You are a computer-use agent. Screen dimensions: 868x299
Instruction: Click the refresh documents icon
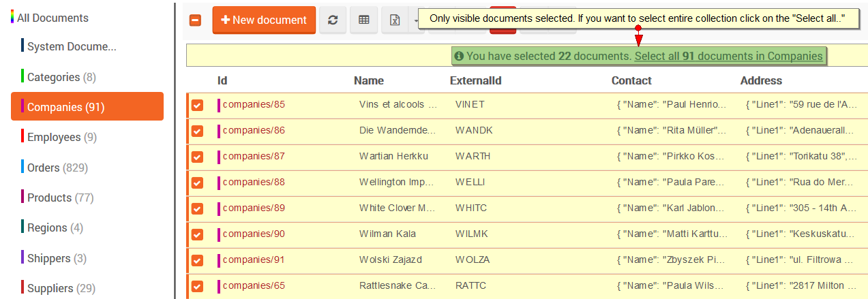(333, 20)
